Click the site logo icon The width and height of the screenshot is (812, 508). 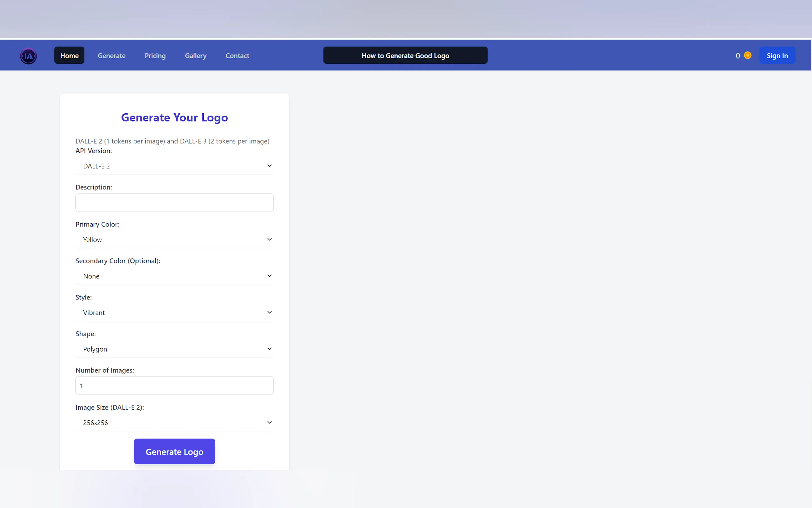(28, 56)
